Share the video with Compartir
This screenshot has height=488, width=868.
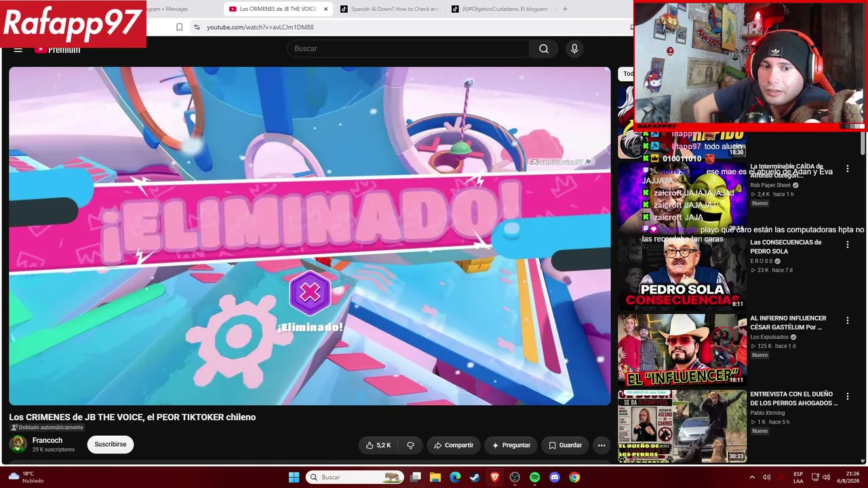tap(454, 445)
